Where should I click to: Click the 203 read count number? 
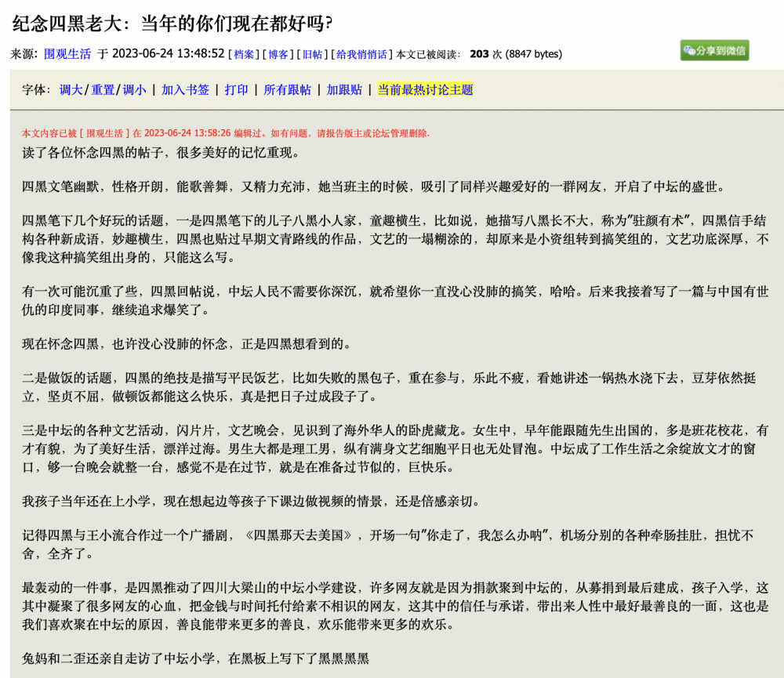point(479,54)
